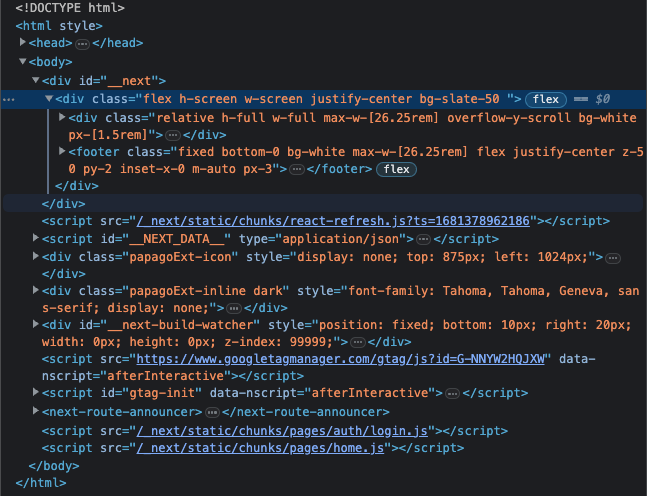Expand the relative h-full w-full div
Image resolution: width=647 pixels, height=496 pixels.
(62, 117)
